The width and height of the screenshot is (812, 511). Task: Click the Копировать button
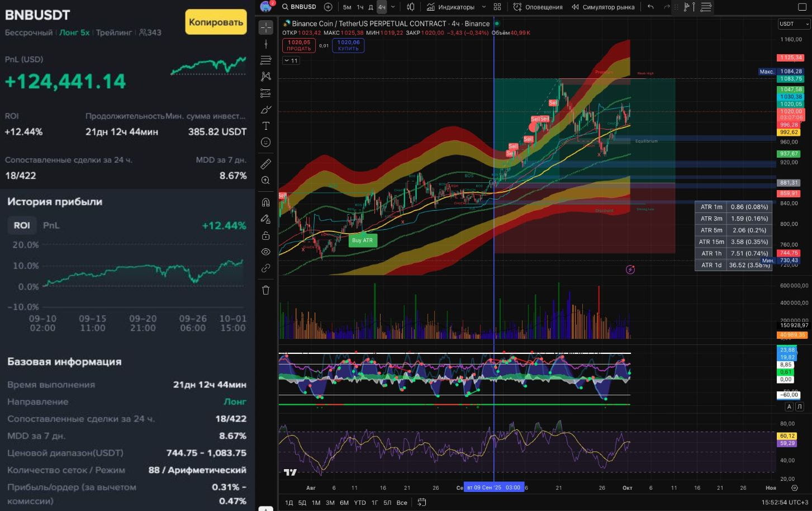(x=216, y=22)
